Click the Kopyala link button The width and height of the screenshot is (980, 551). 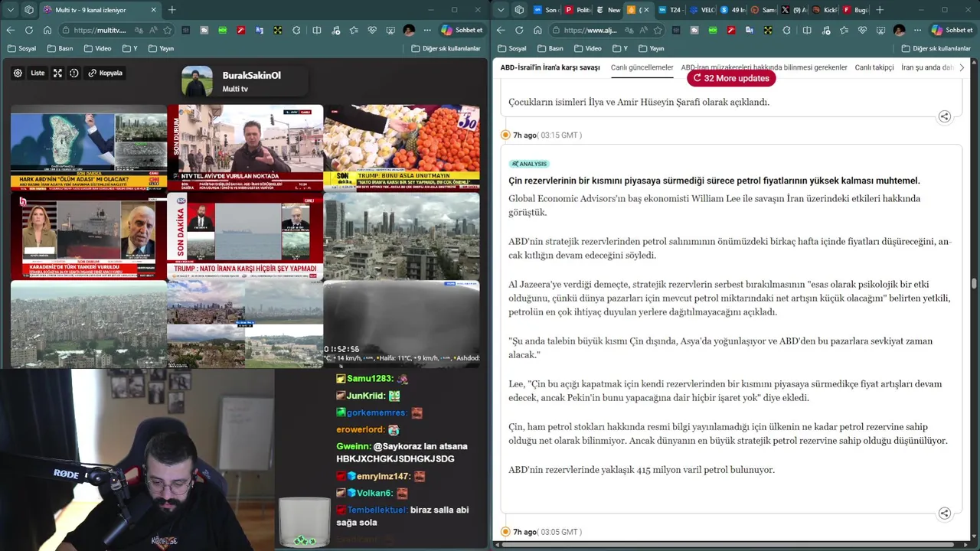coord(106,73)
